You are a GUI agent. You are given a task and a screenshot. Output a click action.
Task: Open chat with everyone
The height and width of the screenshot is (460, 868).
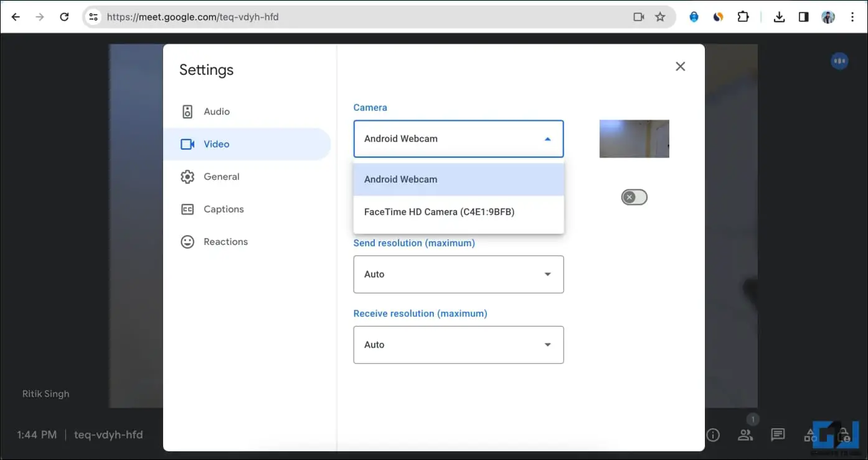point(777,435)
